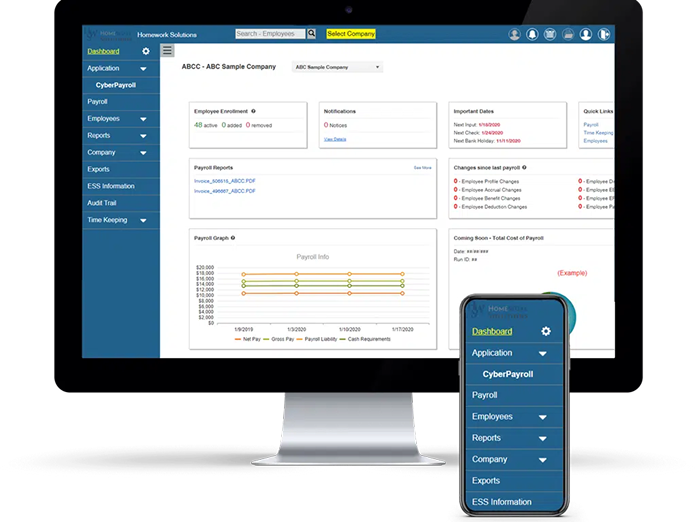Click '0 Notices' in Notifications card

[335, 125]
